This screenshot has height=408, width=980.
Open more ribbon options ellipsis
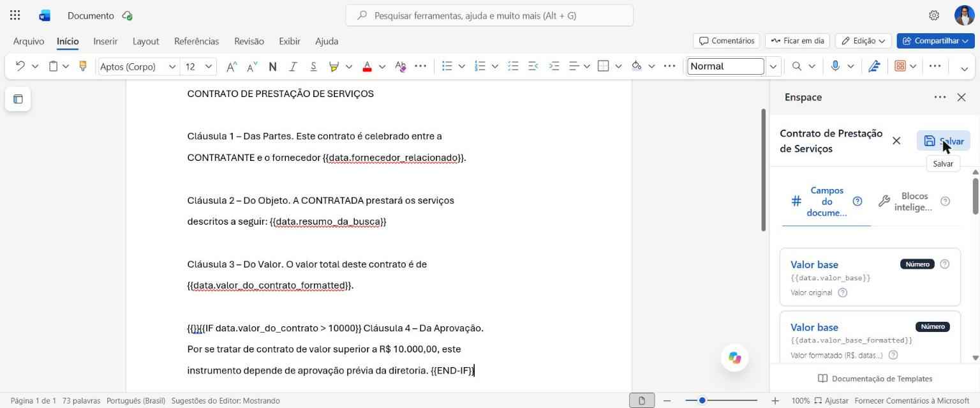coord(935,66)
